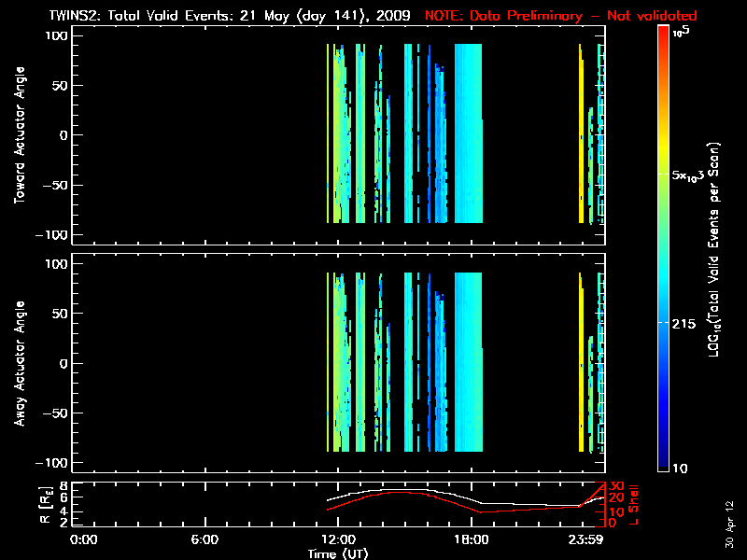This screenshot has height=560, width=747.
Task: Click the red Data Preliminary note
Action: pos(560,15)
